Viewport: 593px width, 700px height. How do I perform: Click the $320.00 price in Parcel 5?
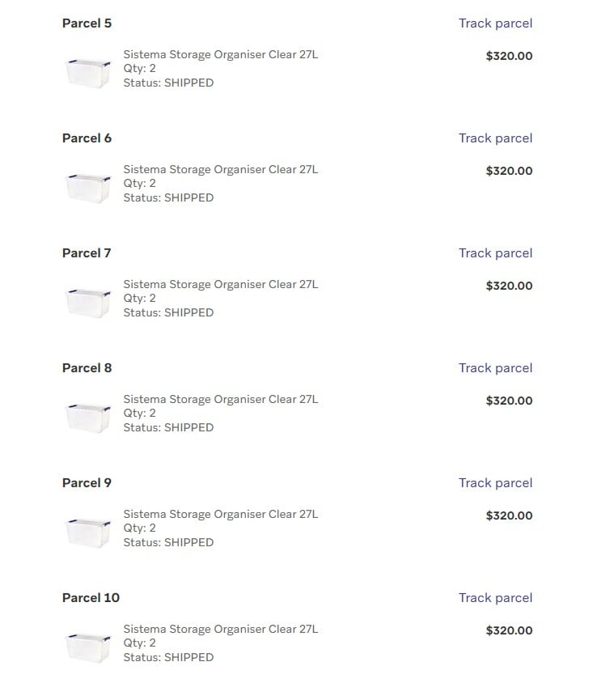coord(509,57)
